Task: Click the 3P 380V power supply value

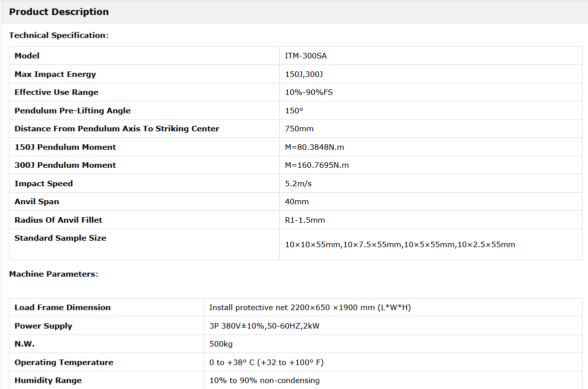Action: click(x=264, y=326)
